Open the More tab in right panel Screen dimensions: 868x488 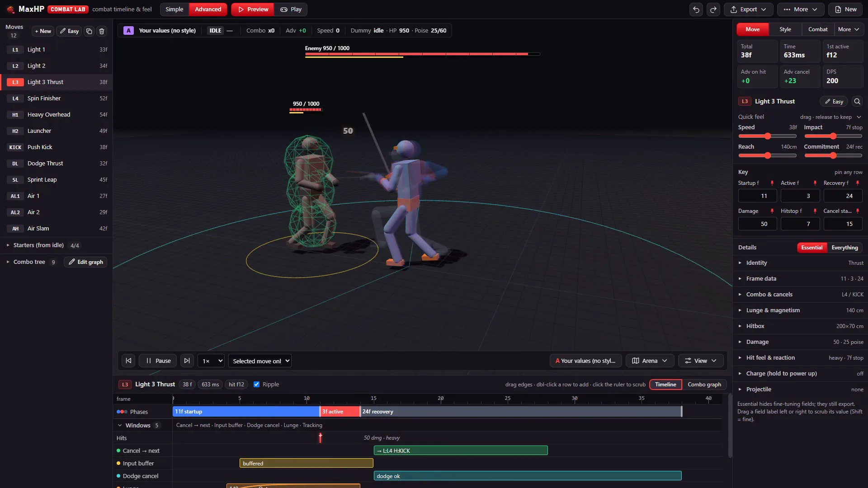click(x=848, y=29)
